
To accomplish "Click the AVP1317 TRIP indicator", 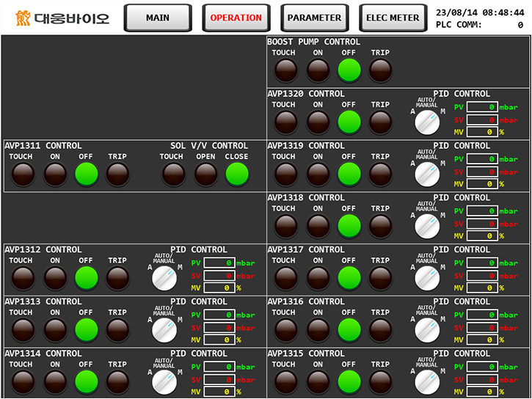I will (380, 278).
